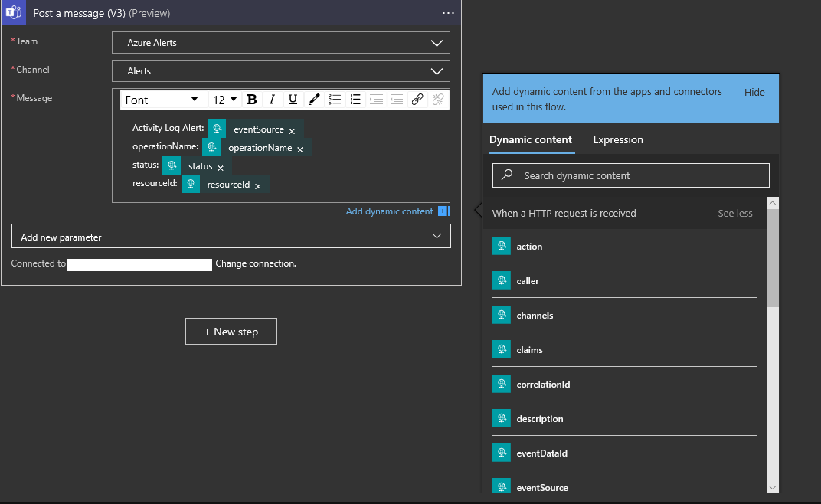The width and height of the screenshot is (821, 504).
Task: Click the remove link (unlink) icon
Action: [438, 100]
